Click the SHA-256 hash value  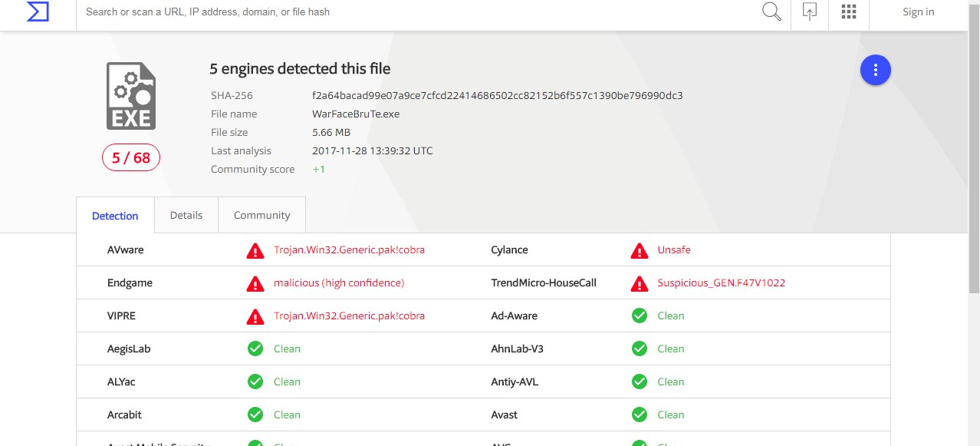click(x=497, y=95)
